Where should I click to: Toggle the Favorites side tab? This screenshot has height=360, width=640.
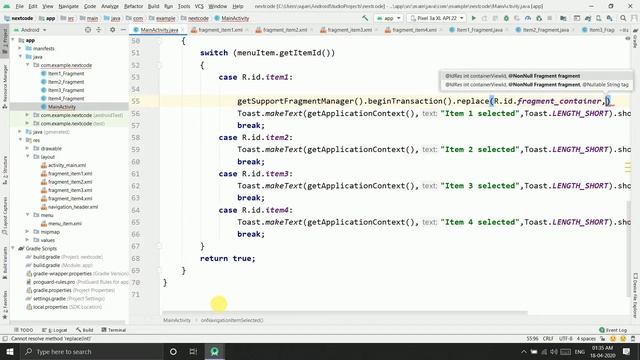[x=4, y=304]
